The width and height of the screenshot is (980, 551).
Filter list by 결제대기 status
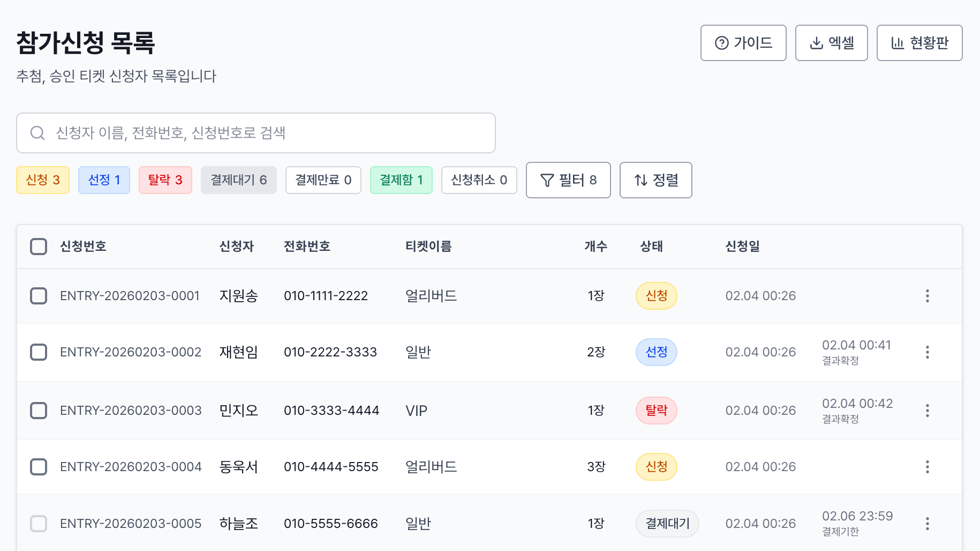238,180
